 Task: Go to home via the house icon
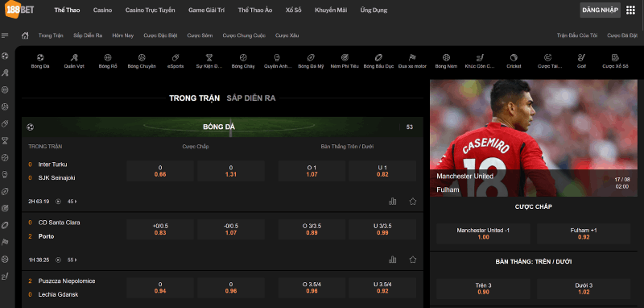point(25,35)
